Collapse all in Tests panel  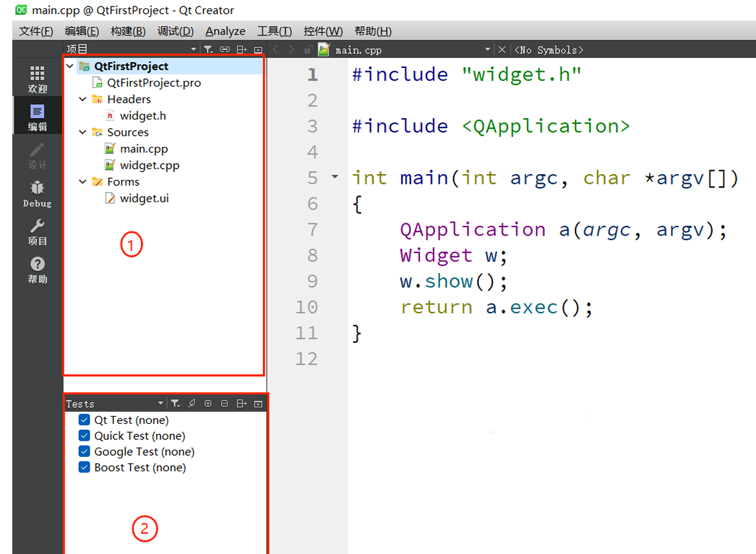[224, 404]
